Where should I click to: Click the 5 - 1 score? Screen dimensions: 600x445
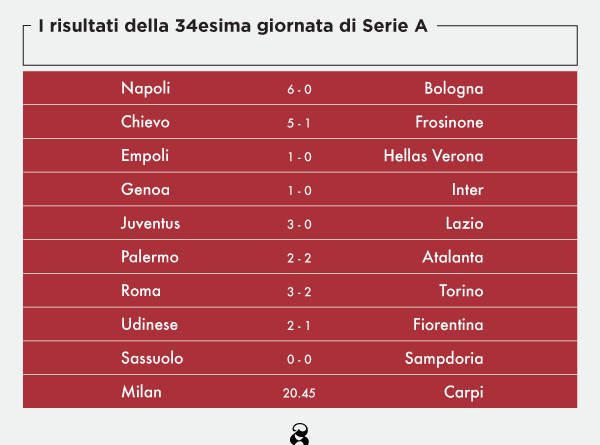[299, 124]
